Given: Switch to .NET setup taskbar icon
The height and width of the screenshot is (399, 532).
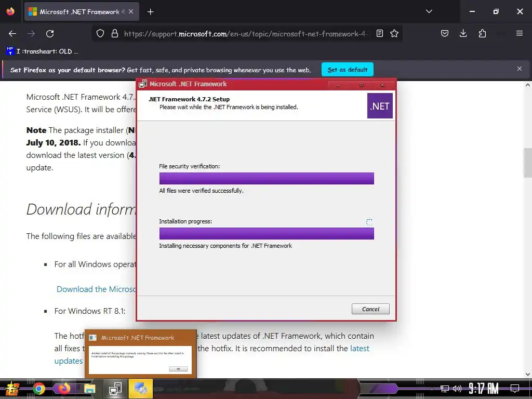Looking at the screenshot, I should (115, 389).
